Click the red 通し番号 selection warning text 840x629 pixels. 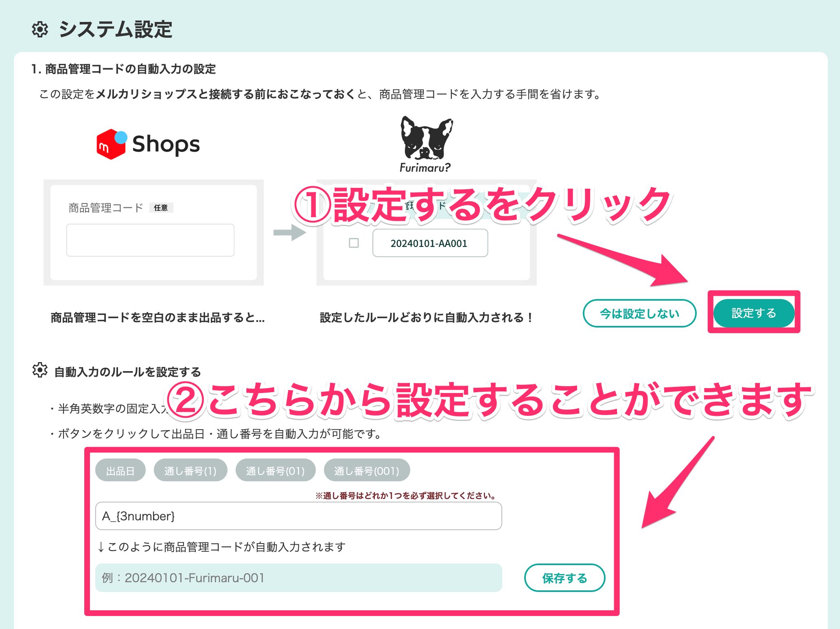pyautogui.click(x=405, y=496)
